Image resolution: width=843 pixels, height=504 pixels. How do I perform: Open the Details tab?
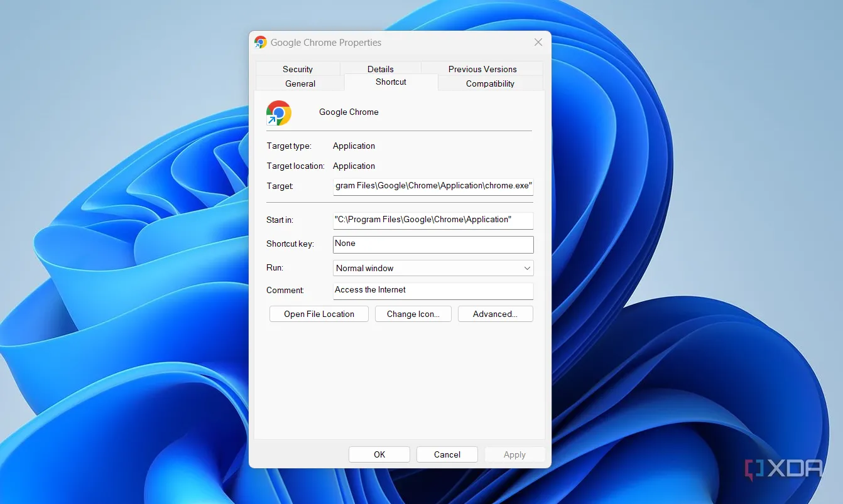[x=381, y=69]
